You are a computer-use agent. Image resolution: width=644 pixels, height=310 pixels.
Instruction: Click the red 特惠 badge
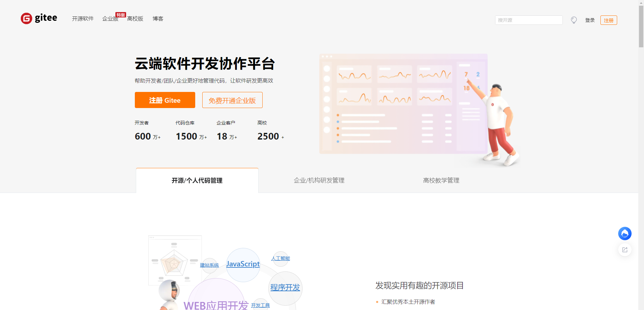(120, 15)
